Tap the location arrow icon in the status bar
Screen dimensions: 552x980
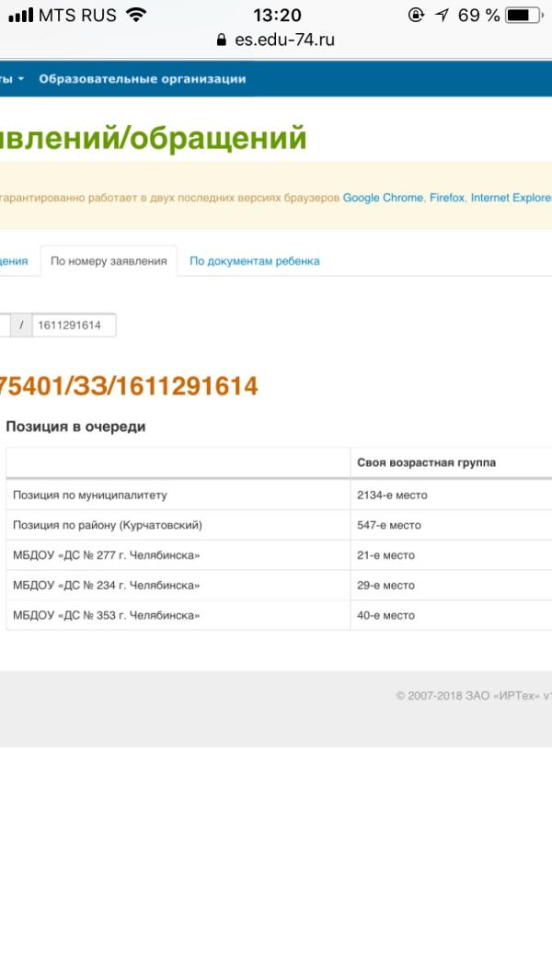click(442, 15)
